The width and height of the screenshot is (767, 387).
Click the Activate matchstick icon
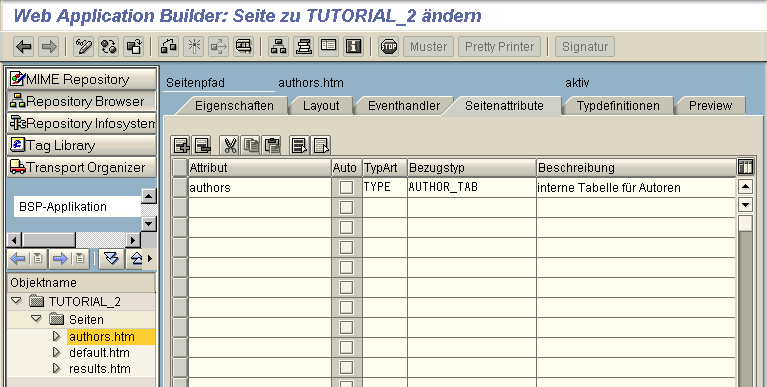pos(194,47)
